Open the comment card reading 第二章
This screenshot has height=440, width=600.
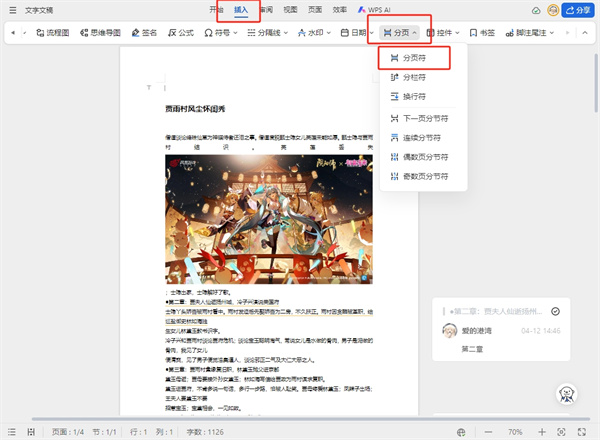pos(501,329)
